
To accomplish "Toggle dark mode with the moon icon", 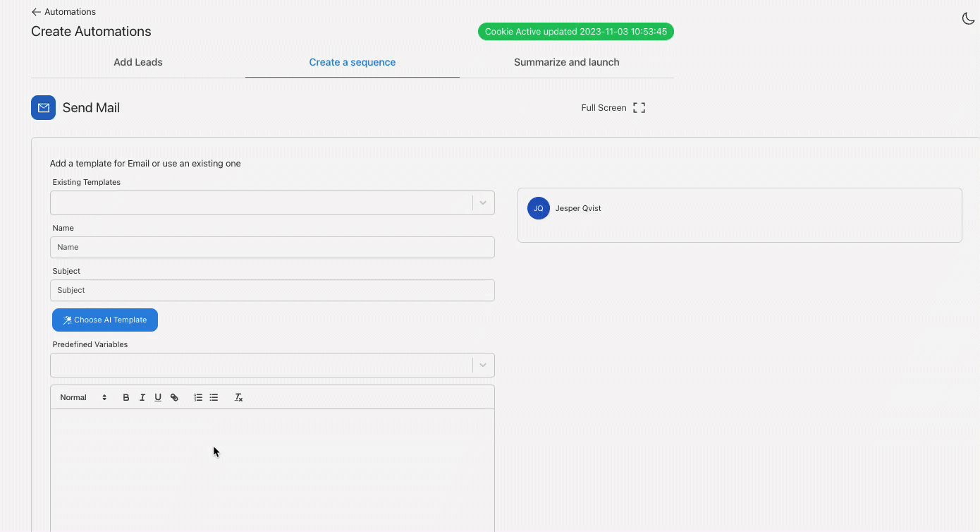I will pos(968,18).
